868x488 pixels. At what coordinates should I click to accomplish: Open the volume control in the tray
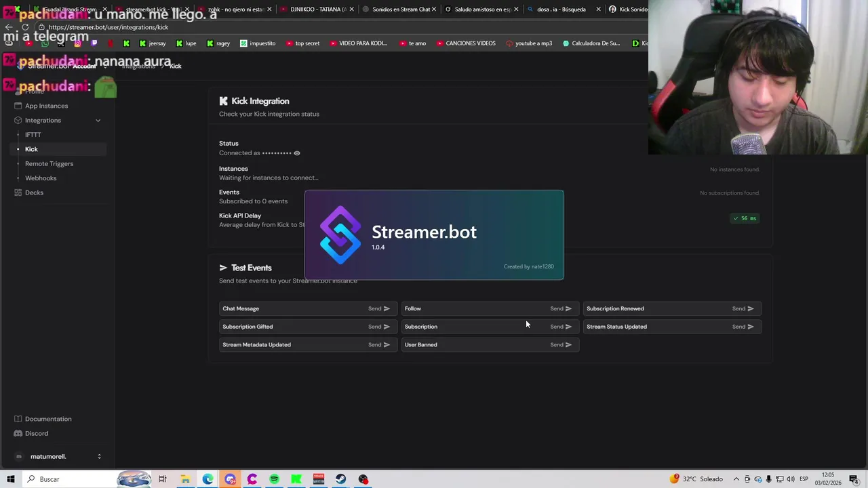(x=791, y=479)
